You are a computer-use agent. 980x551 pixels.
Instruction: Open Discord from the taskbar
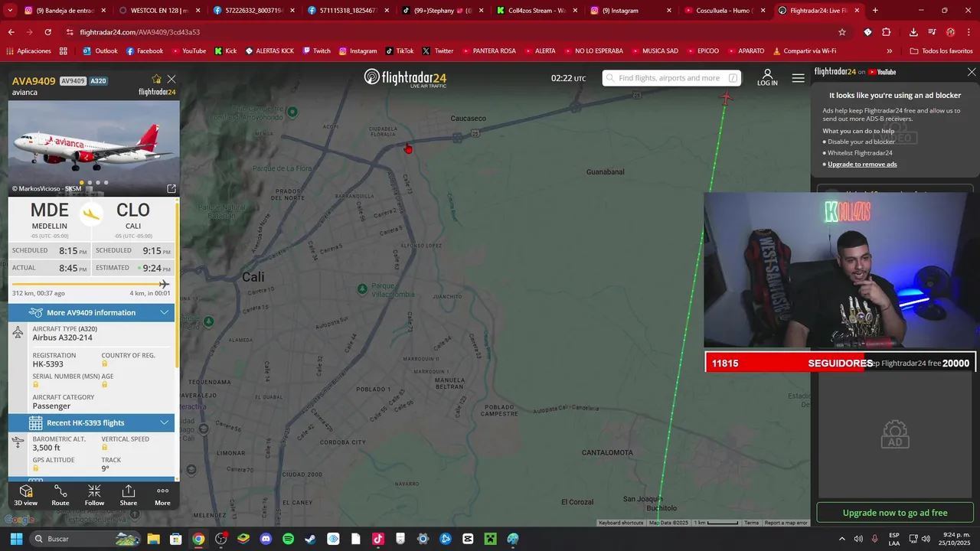click(x=266, y=539)
